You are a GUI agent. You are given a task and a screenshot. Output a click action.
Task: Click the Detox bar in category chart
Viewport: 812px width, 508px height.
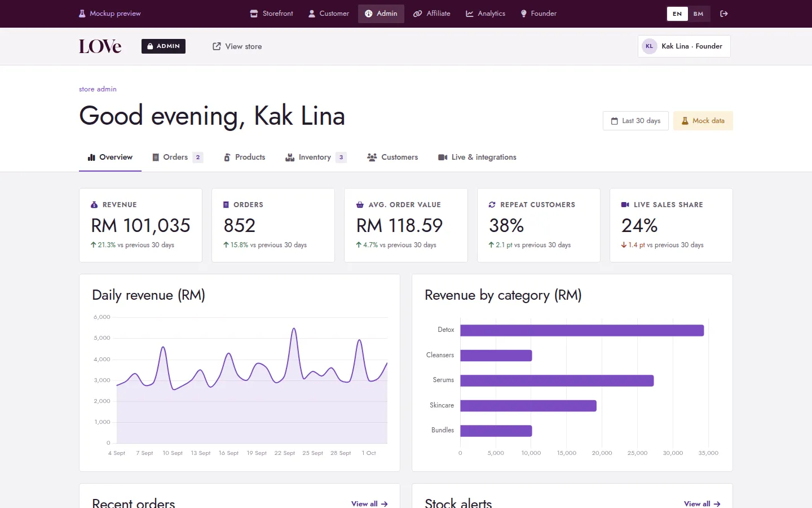582,330
